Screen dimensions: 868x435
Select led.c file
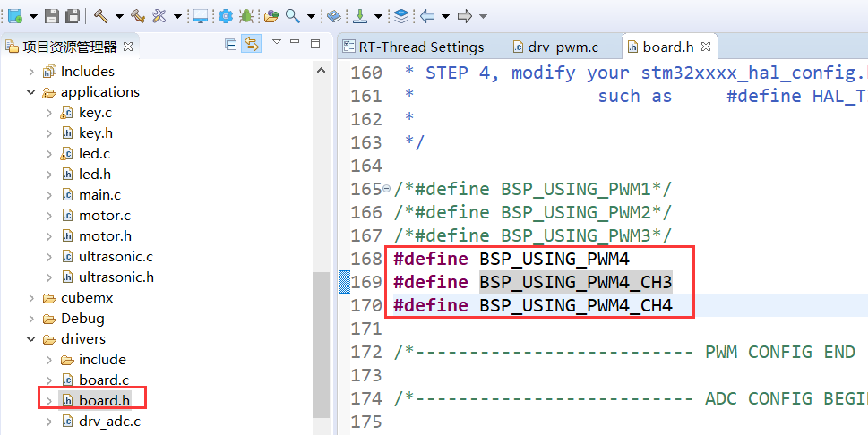pos(94,154)
